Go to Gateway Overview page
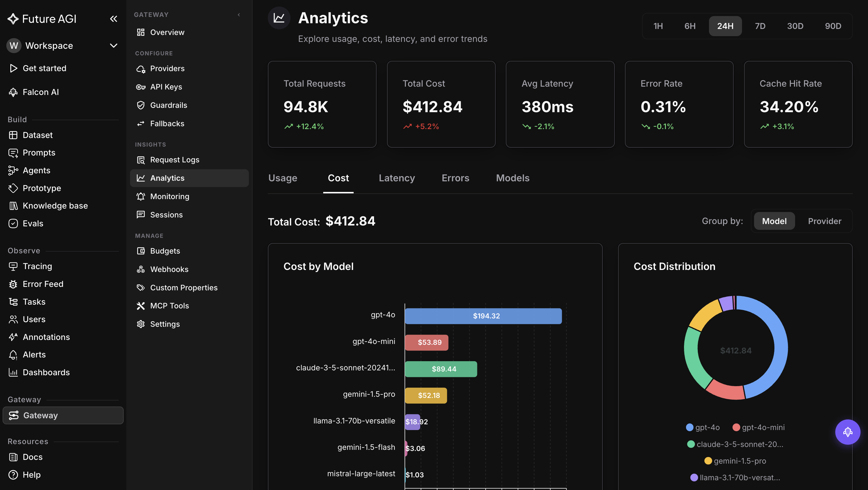 pyautogui.click(x=189, y=32)
